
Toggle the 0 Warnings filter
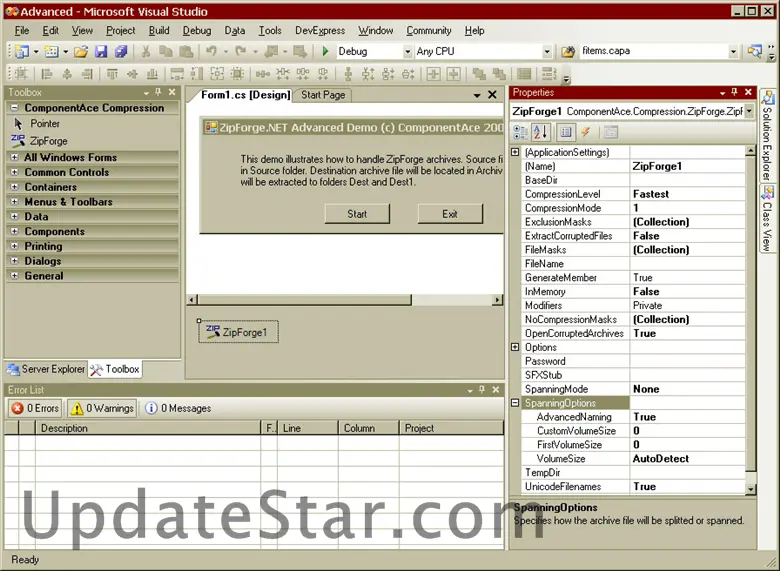tap(102, 408)
